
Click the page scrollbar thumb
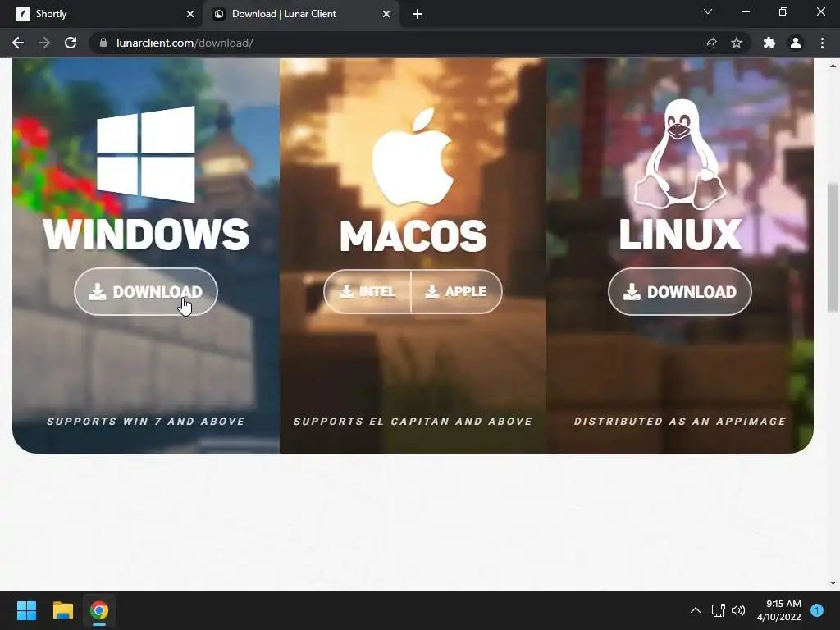(x=833, y=247)
